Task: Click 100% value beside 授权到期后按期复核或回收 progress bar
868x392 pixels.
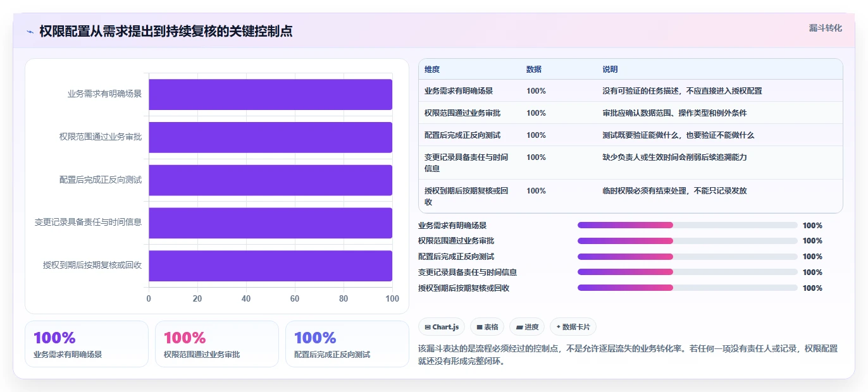Action: coord(812,288)
